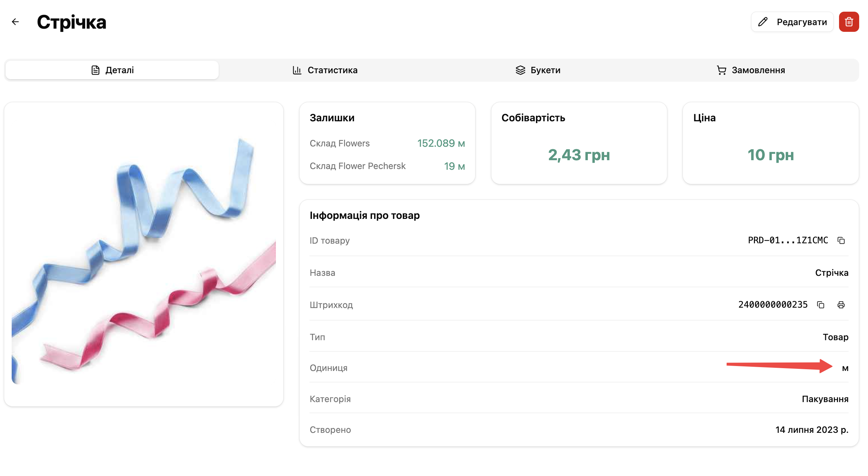
Task: Copy the barcode 2400000000235
Action: coord(821,305)
